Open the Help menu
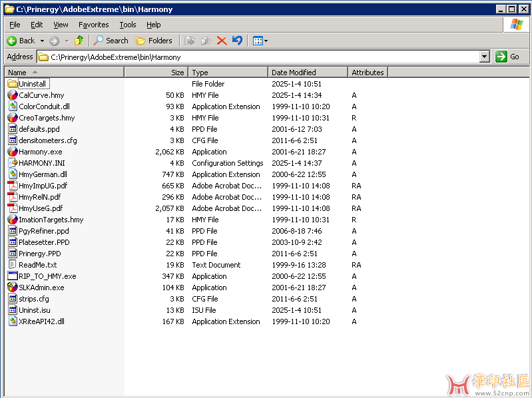This screenshot has width=532, height=398. click(x=153, y=25)
